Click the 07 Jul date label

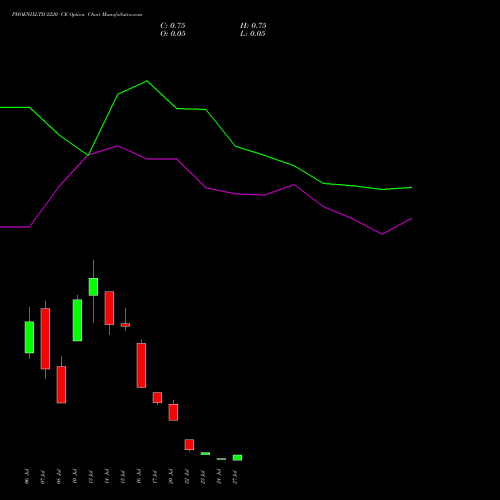(43, 476)
